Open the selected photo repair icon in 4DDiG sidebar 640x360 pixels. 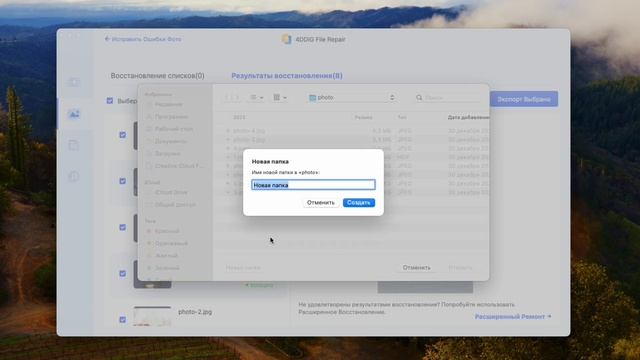tap(74, 114)
